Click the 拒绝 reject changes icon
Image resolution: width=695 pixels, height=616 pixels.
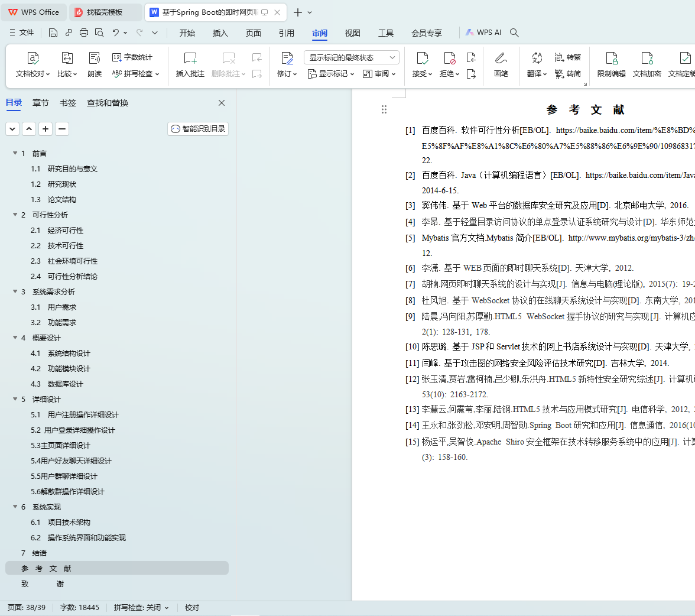click(x=449, y=58)
